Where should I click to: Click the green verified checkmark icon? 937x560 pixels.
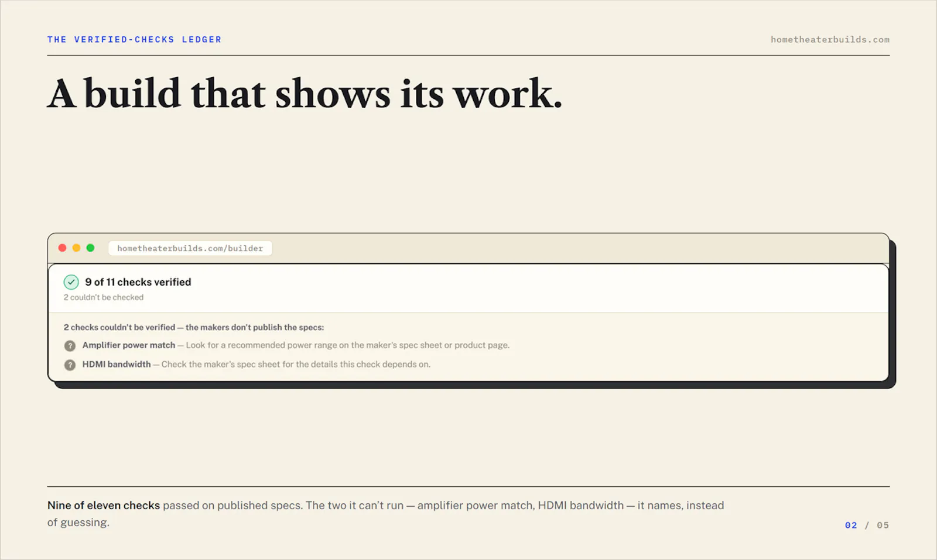[71, 282]
